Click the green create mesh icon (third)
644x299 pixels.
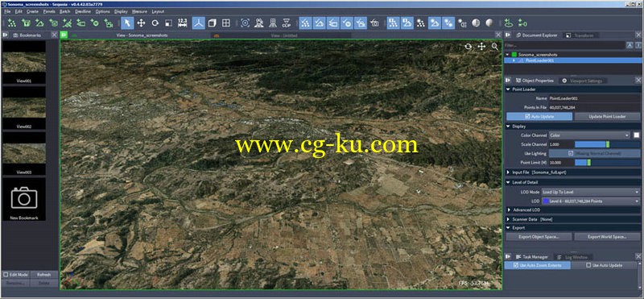pyautogui.click(x=39, y=23)
